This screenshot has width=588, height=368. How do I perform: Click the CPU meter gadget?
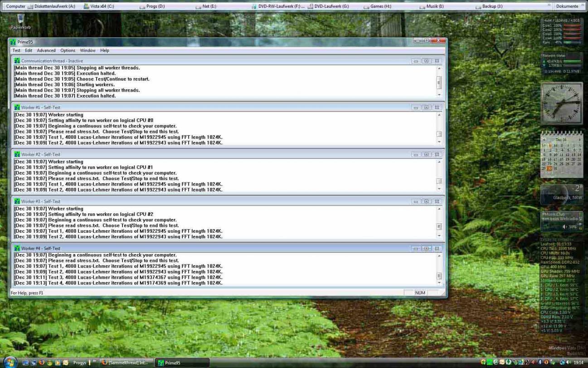click(562, 31)
